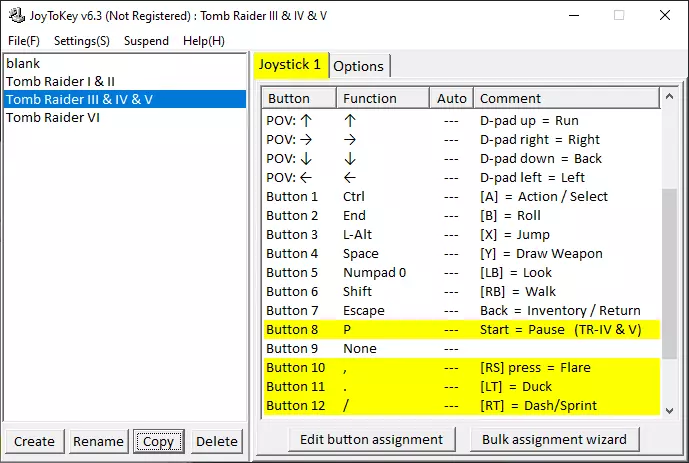The image size is (689, 463).
Task: Click the Comment column header
Action: 566,98
